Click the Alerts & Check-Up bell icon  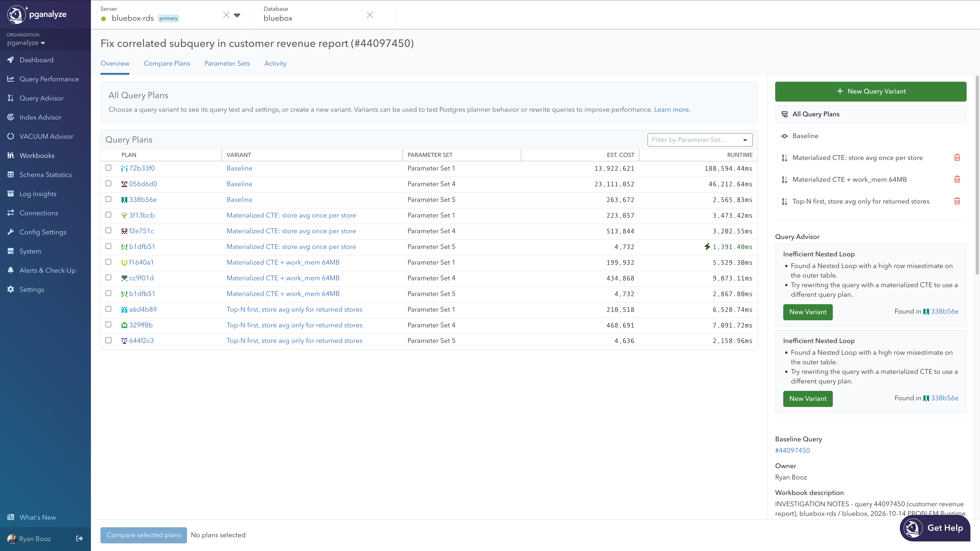point(11,270)
